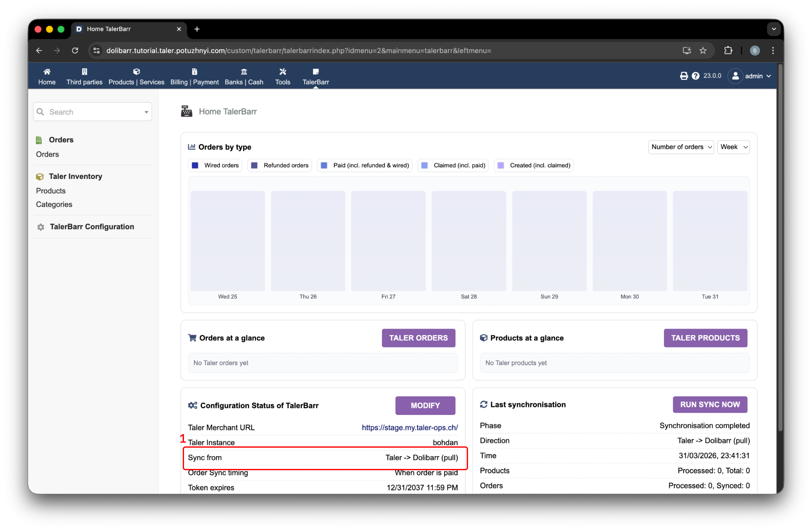
Task: Bookmark page with star icon
Action: tap(703, 51)
